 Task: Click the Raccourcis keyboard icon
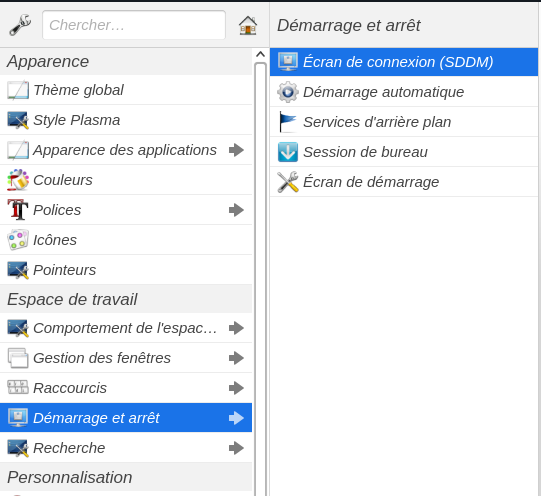[x=18, y=388]
